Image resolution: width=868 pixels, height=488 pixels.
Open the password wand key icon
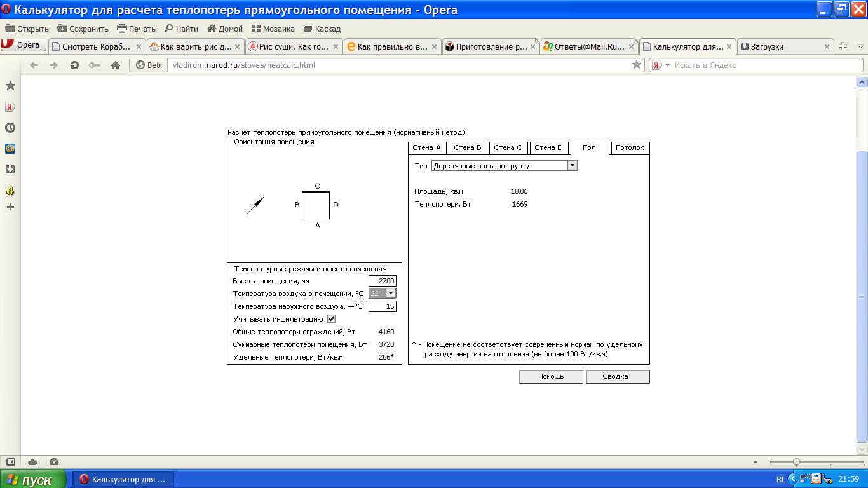pyautogui.click(x=95, y=65)
